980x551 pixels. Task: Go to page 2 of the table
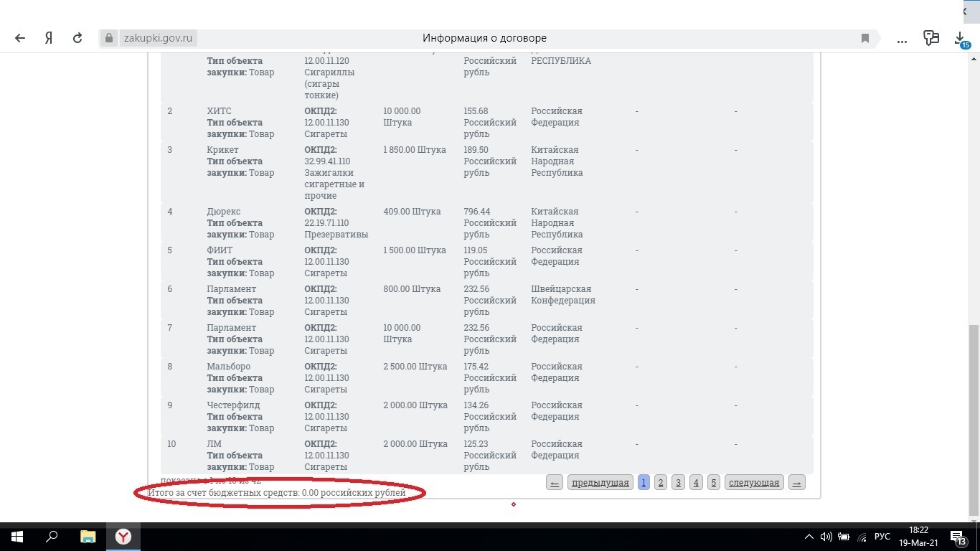[661, 482]
